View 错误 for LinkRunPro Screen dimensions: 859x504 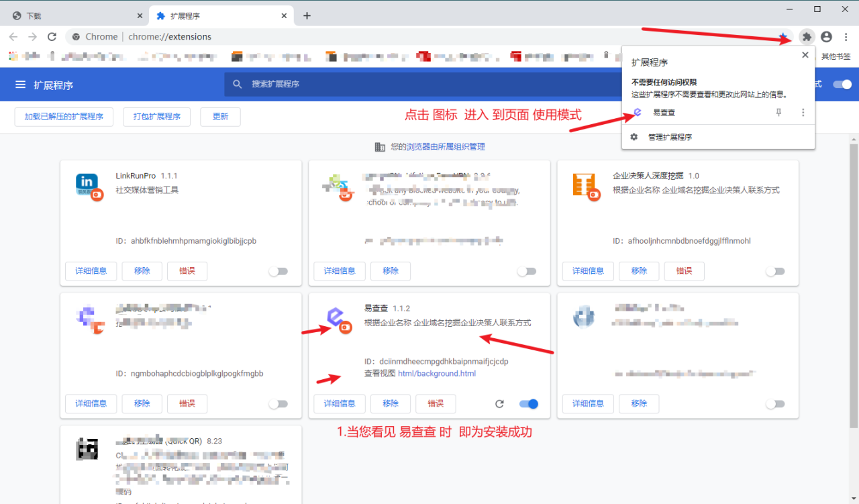coord(187,271)
